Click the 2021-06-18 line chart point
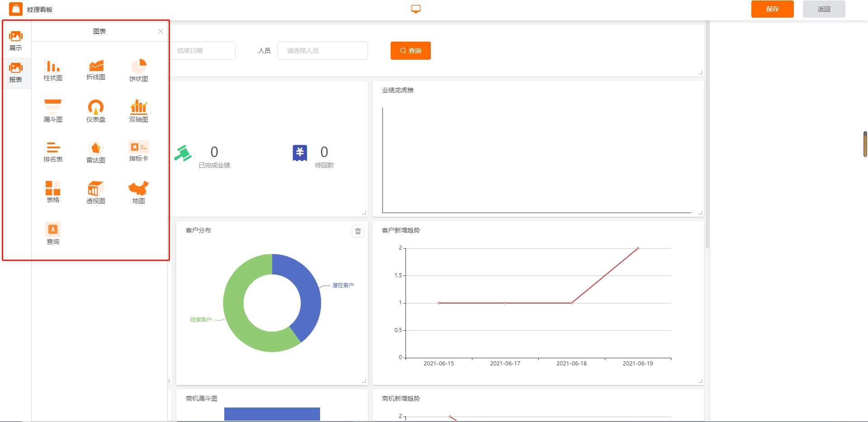This screenshot has width=868, height=422. pyautogui.click(x=571, y=303)
